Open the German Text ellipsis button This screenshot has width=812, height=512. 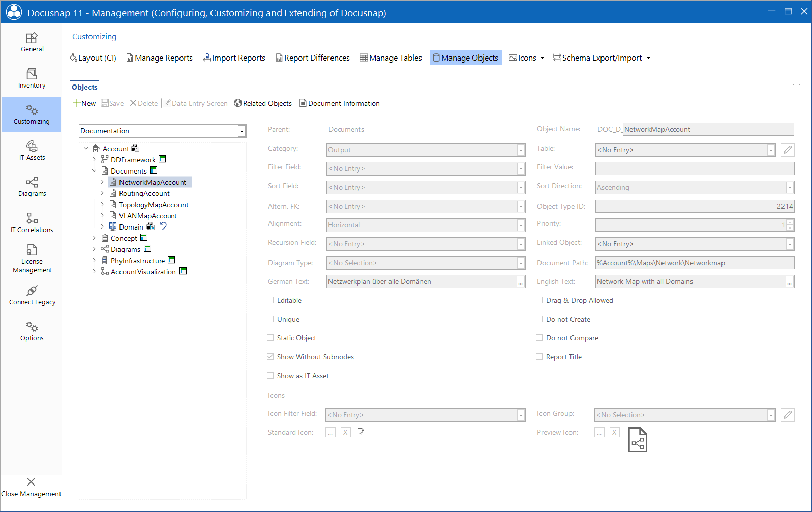point(521,282)
